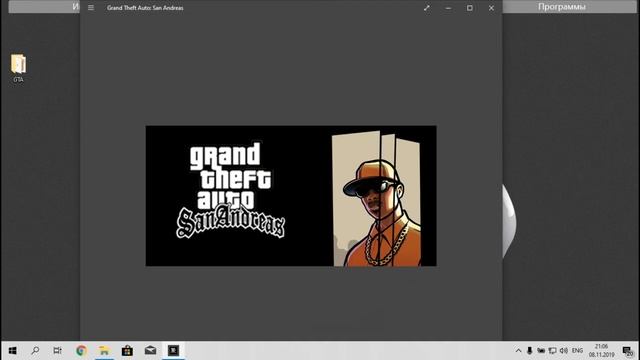Viewport: 640px width, 360px height.
Task: Open the Action Center notifications icon
Action: [x=628, y=351]
